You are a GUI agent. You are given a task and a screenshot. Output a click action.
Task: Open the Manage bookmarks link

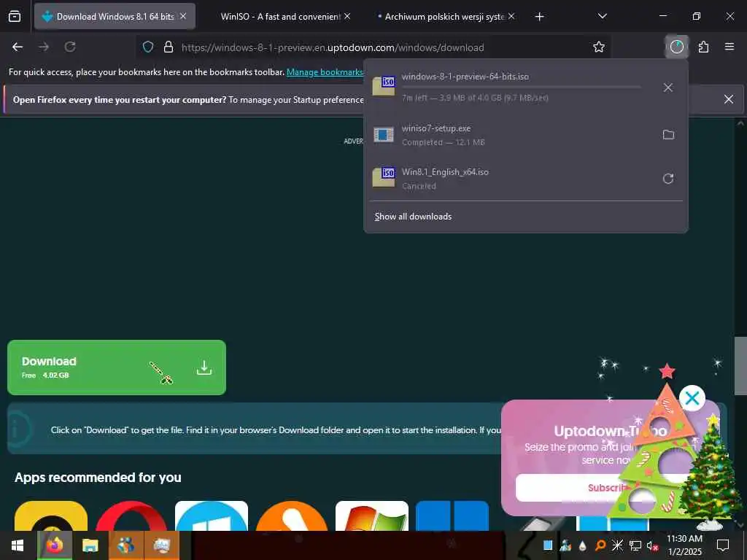[x=325, y=72]
